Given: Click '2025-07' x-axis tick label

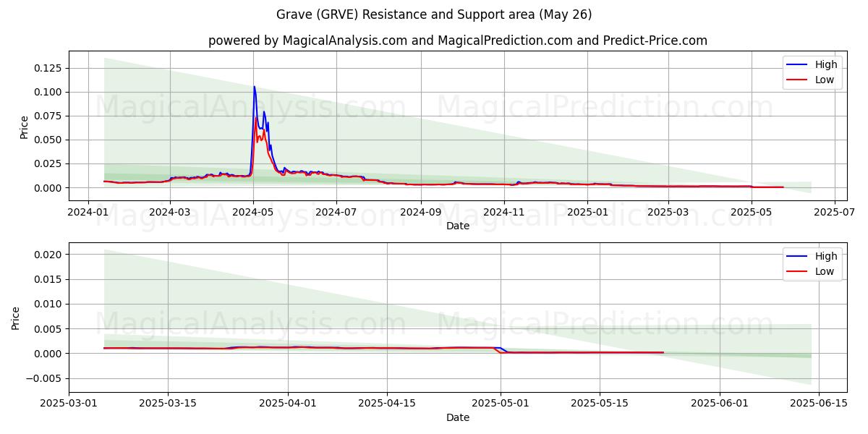Looking at the screenshot, I should click(x=835, y=213).
